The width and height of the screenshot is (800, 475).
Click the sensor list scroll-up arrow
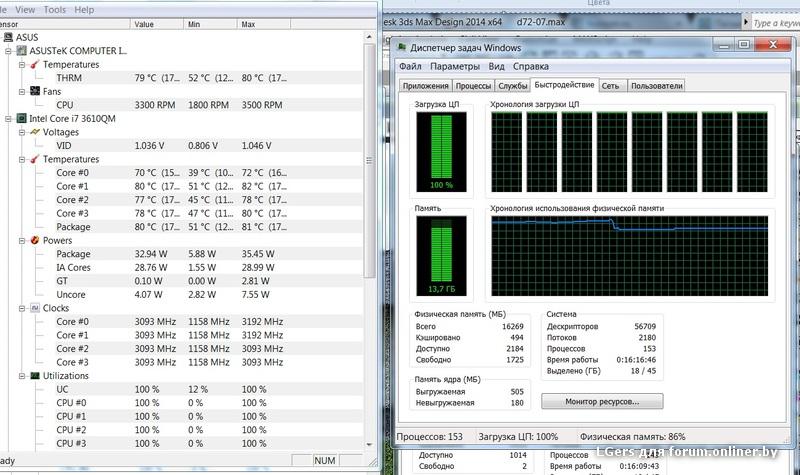pyautogui.click(x=369, y=37)
